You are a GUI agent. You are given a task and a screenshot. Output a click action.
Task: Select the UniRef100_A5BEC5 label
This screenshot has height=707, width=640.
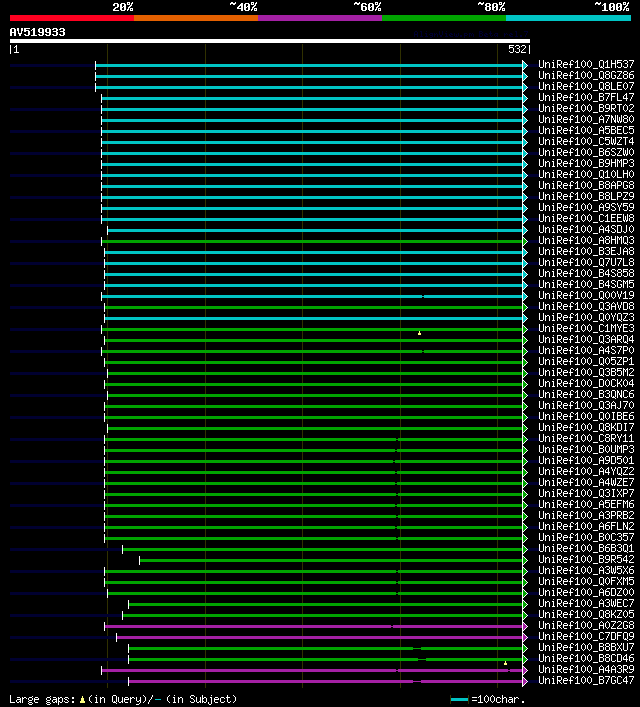point(586,130)
